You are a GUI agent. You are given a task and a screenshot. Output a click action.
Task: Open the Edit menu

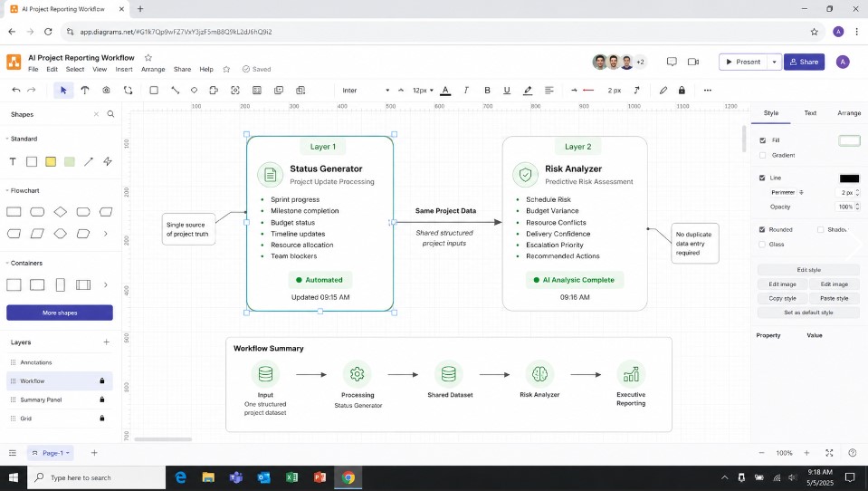(x=52, y=69)
